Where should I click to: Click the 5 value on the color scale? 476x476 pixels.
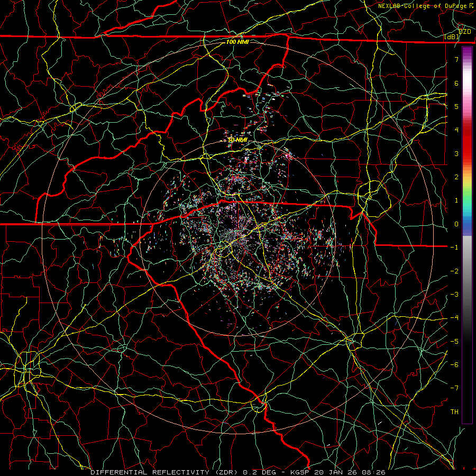456,106
